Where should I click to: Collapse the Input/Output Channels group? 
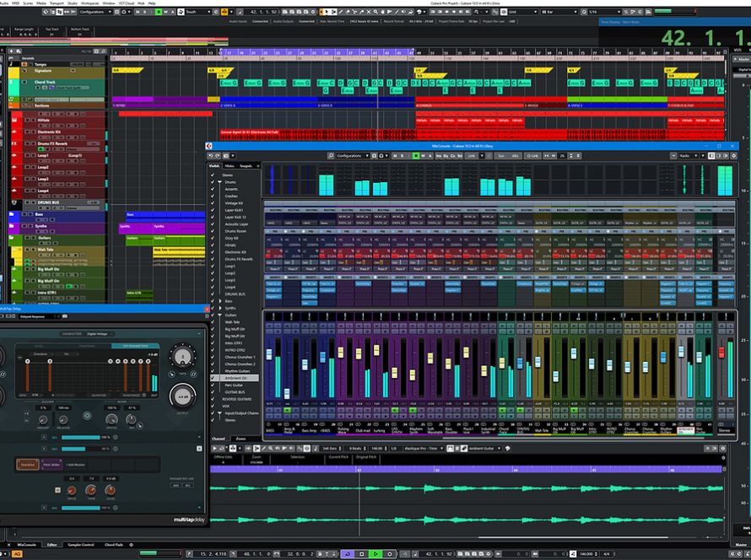(x=220, y=413)
